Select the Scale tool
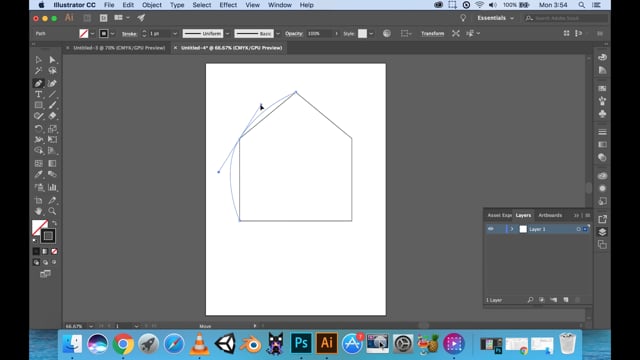 [52, 129]
